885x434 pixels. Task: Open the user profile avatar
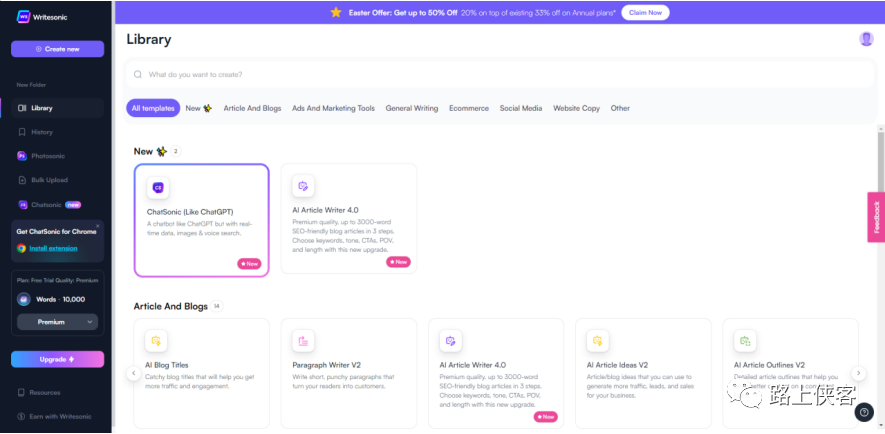coord(866,39)
